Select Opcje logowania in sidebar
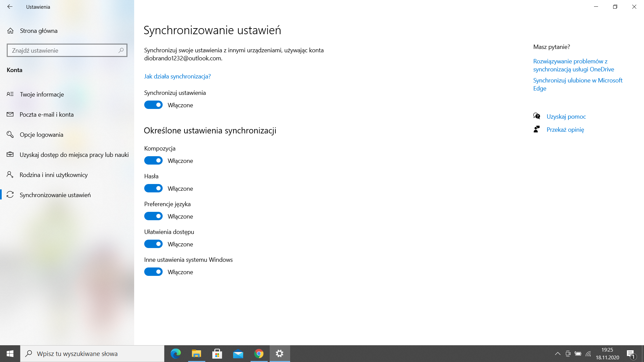The image size is (644, 362). [41, 135]
